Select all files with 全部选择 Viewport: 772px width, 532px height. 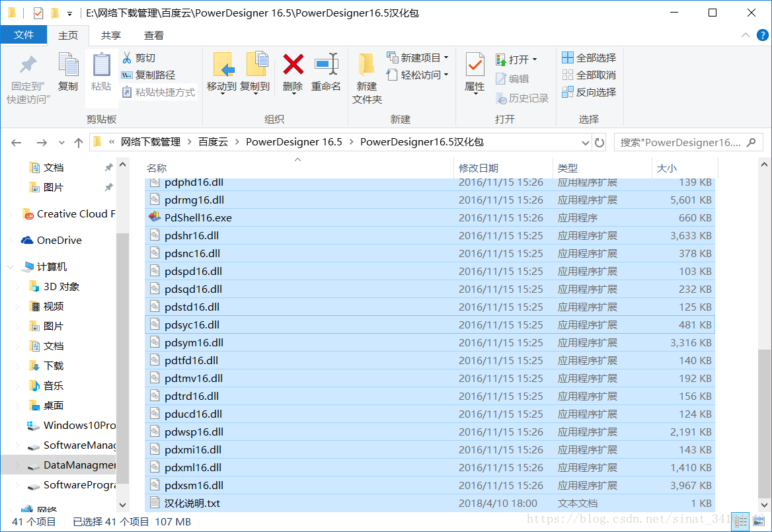589,57
